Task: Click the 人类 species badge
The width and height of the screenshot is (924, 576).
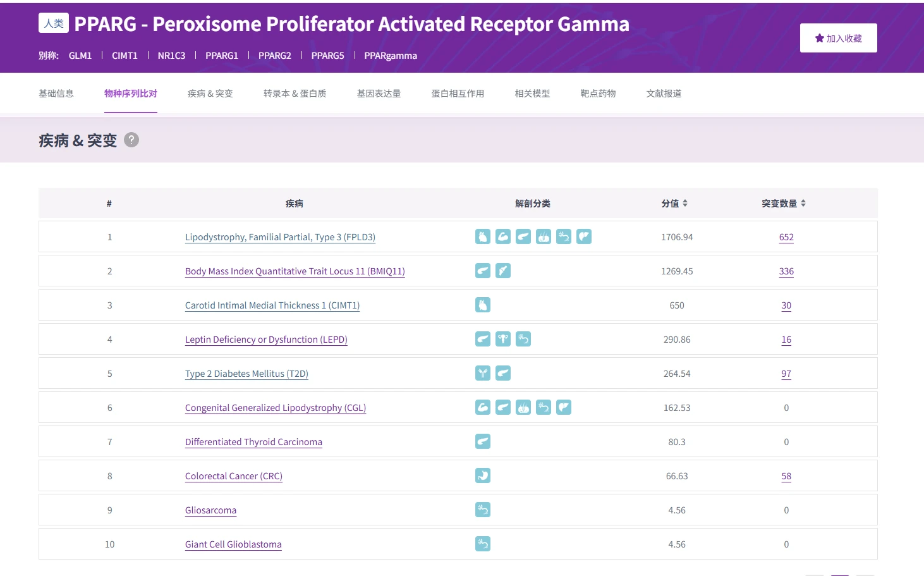Action: pyautogui.click(x=54, y=23)
